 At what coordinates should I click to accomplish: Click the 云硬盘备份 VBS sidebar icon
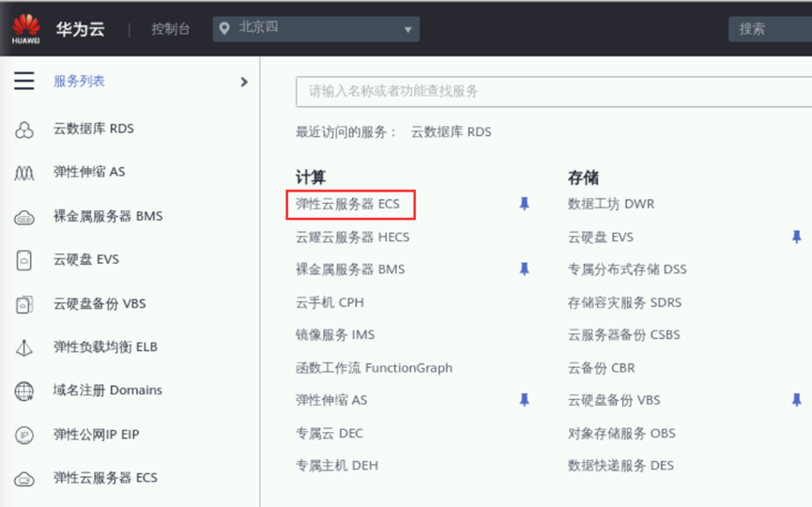[x=24, y=304]
